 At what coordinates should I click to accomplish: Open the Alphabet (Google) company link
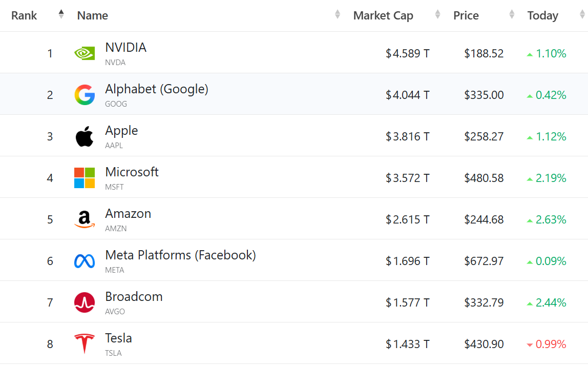(x=157, y=89)
